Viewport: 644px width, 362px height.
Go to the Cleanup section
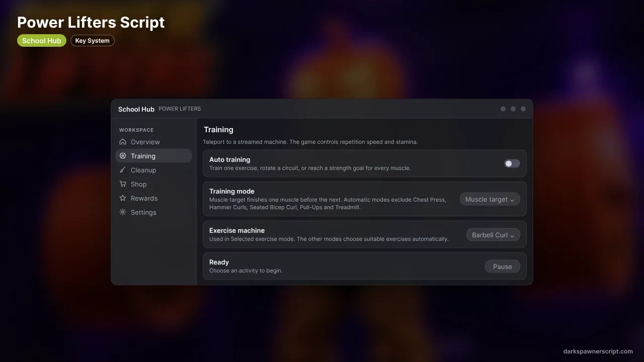point(153,170)
